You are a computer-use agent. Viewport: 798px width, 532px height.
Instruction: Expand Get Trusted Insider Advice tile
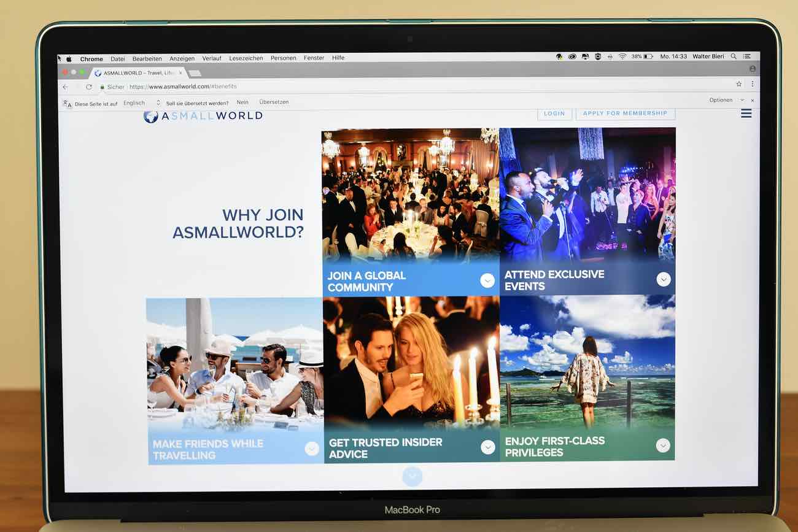(488, 447)
